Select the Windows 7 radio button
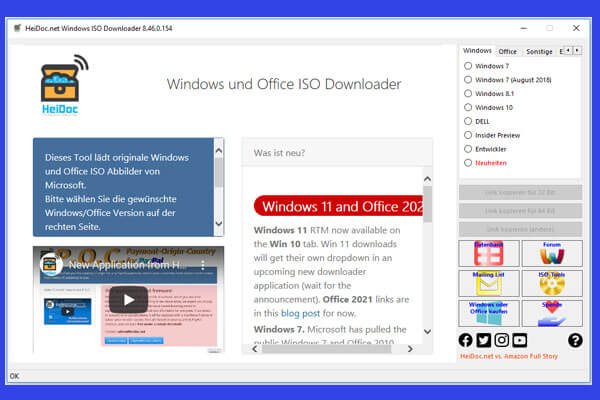 468,66
